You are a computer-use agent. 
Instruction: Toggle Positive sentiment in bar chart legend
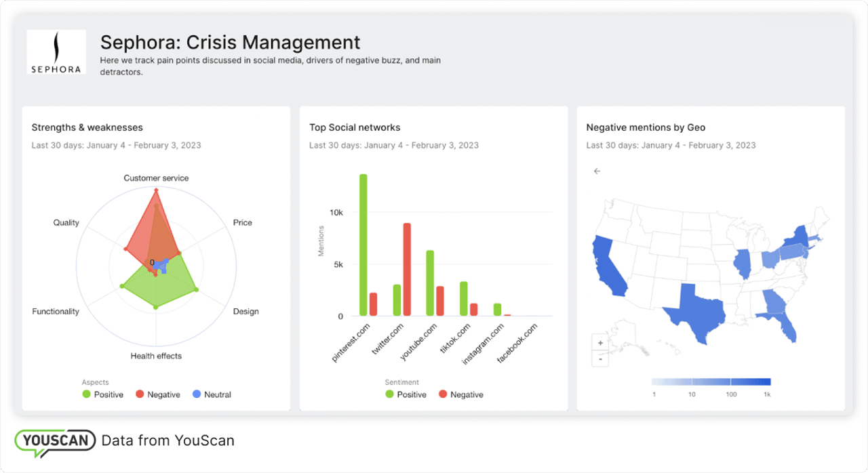coord(406,394)
